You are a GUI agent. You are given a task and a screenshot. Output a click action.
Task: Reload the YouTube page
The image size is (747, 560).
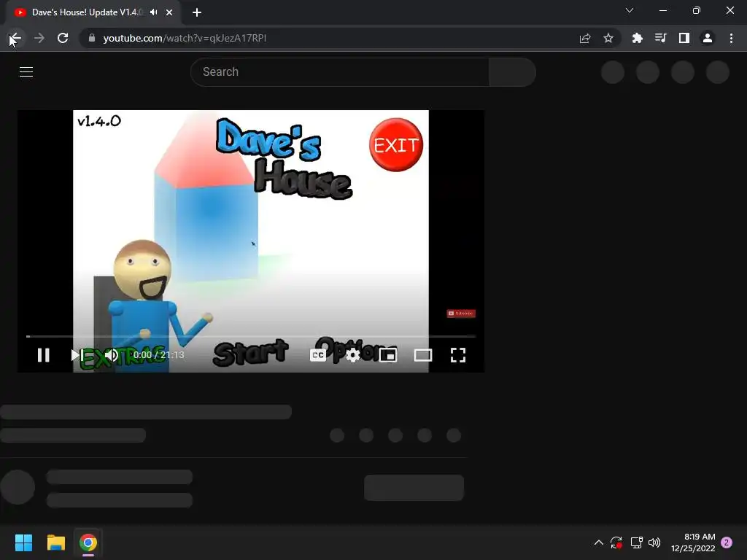[63, 38]
